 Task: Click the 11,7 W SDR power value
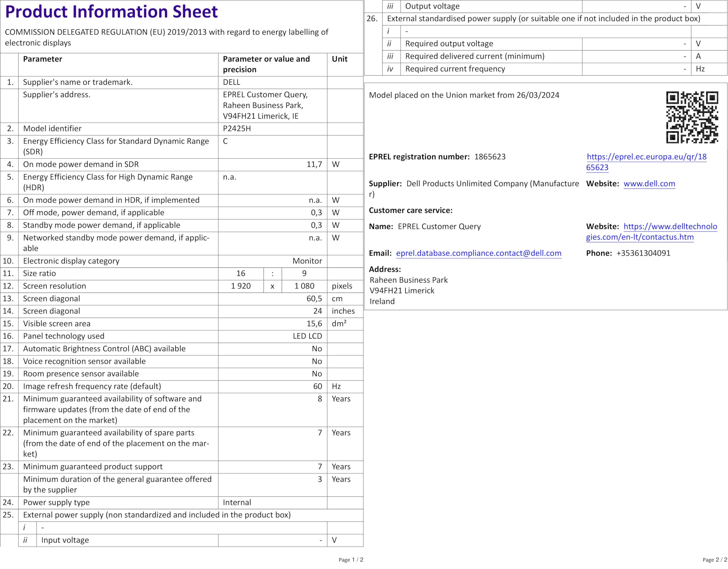(314, 165)
